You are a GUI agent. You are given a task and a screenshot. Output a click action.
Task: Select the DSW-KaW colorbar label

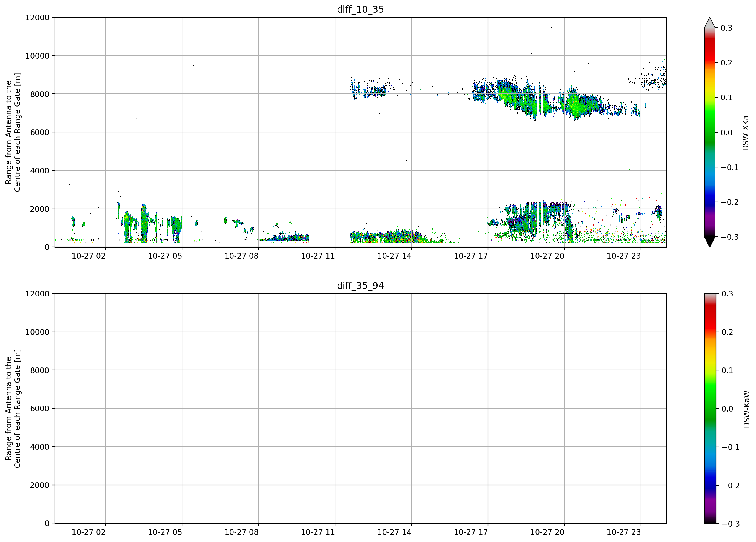747,409
